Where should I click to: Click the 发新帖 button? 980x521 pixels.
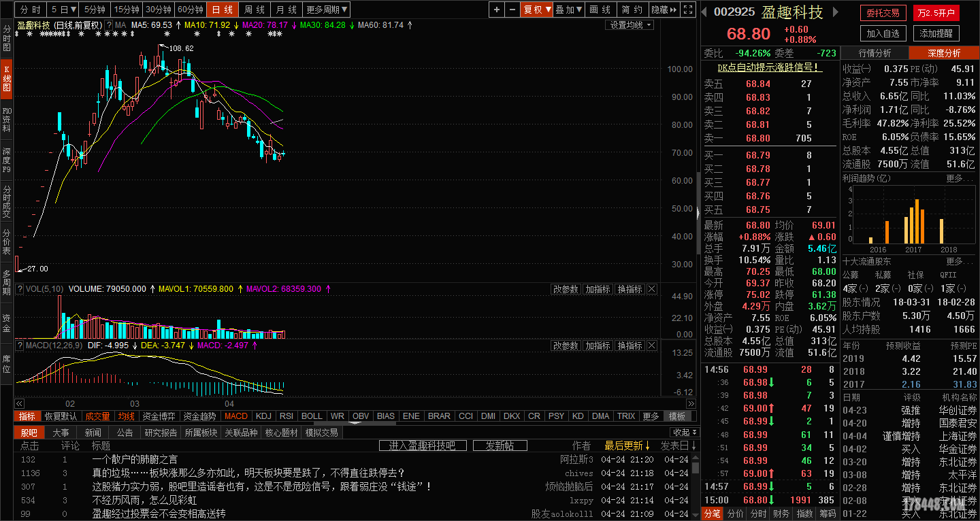tap(500, 446)
